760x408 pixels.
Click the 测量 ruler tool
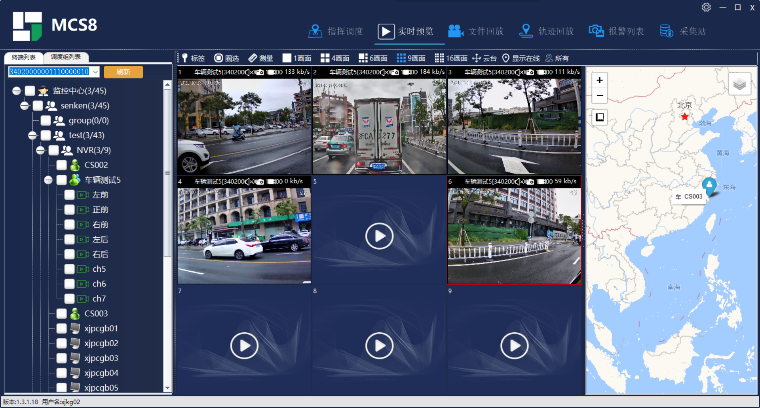tap(259, 58)
